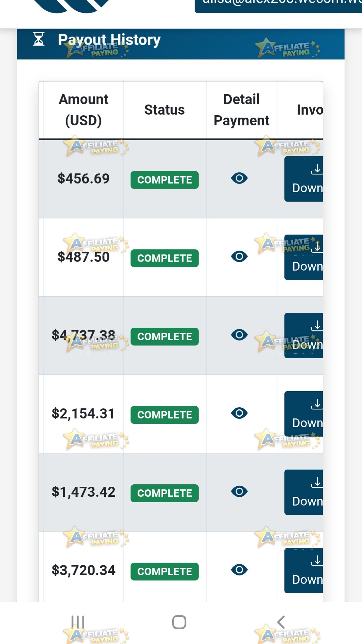
Task: Select the Amount (USD) column header
Action: pyautogui.click(x=84, y=110)
